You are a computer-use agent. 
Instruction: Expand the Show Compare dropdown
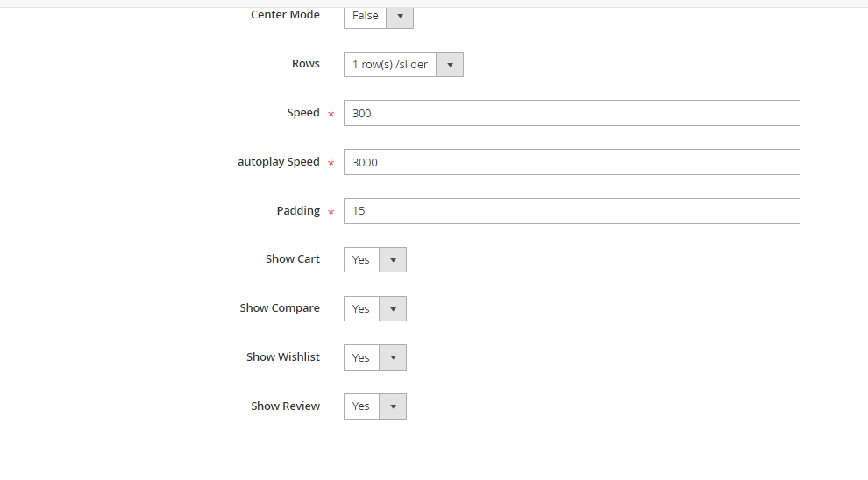375,309
